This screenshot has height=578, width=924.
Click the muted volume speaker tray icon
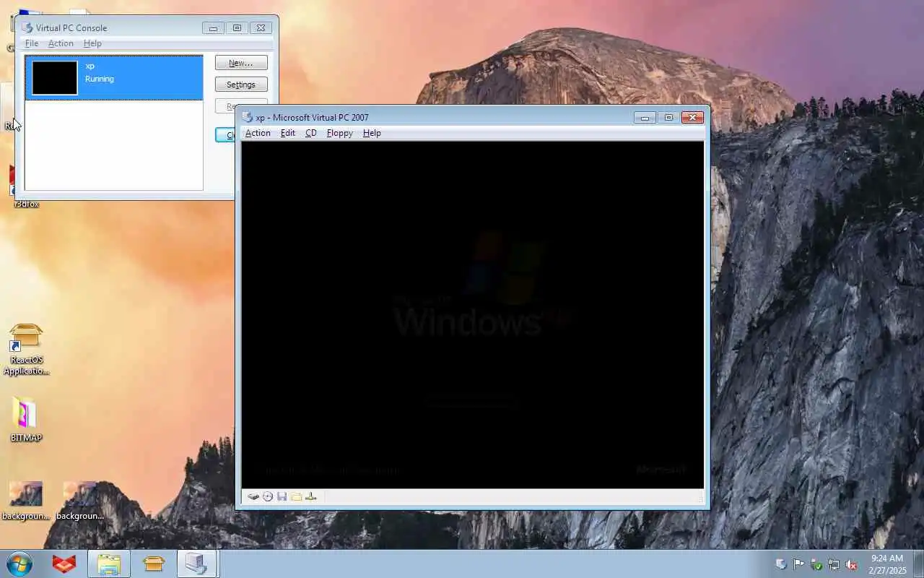click(x=851, y=564)
